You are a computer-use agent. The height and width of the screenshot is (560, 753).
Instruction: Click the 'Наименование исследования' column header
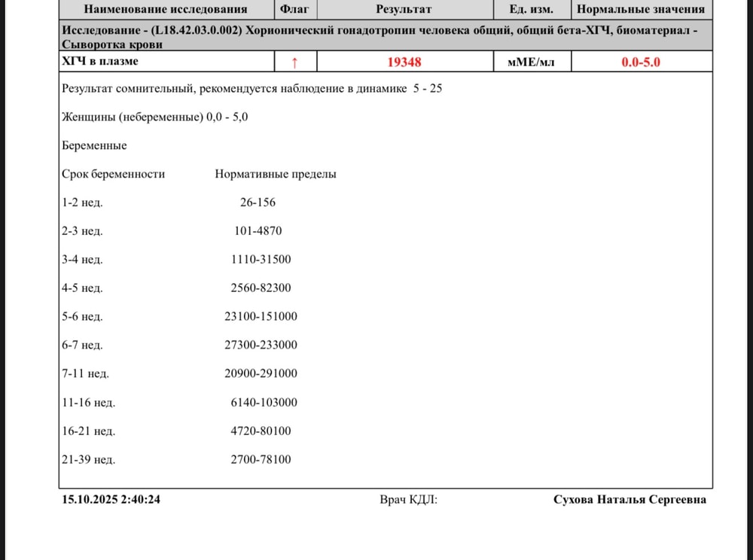coord(165,9)
